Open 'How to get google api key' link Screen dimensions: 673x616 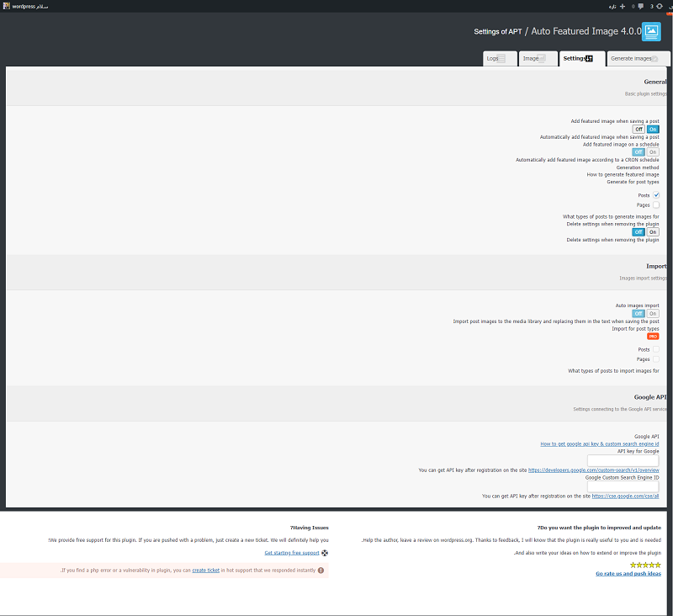tap(599, 443)
